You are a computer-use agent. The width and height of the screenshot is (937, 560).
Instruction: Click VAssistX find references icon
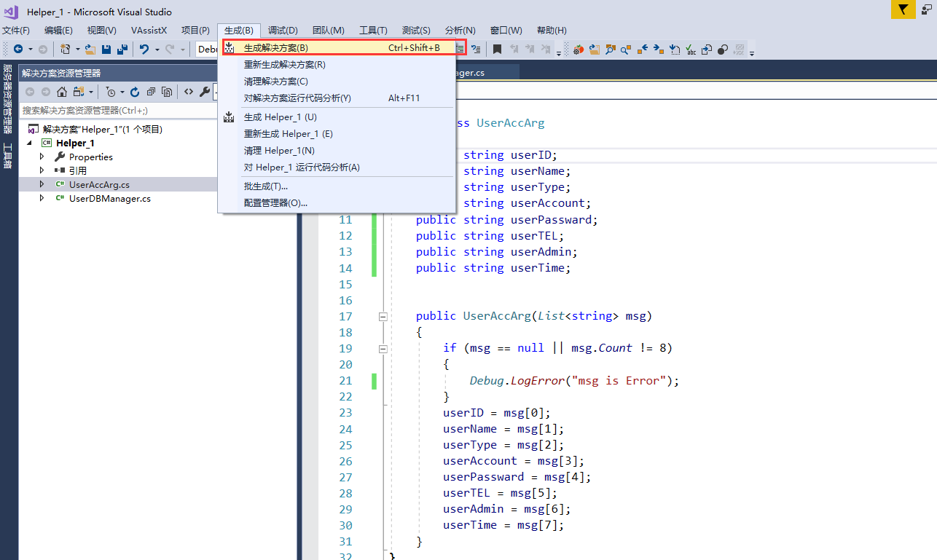click(x=626, y=50)
